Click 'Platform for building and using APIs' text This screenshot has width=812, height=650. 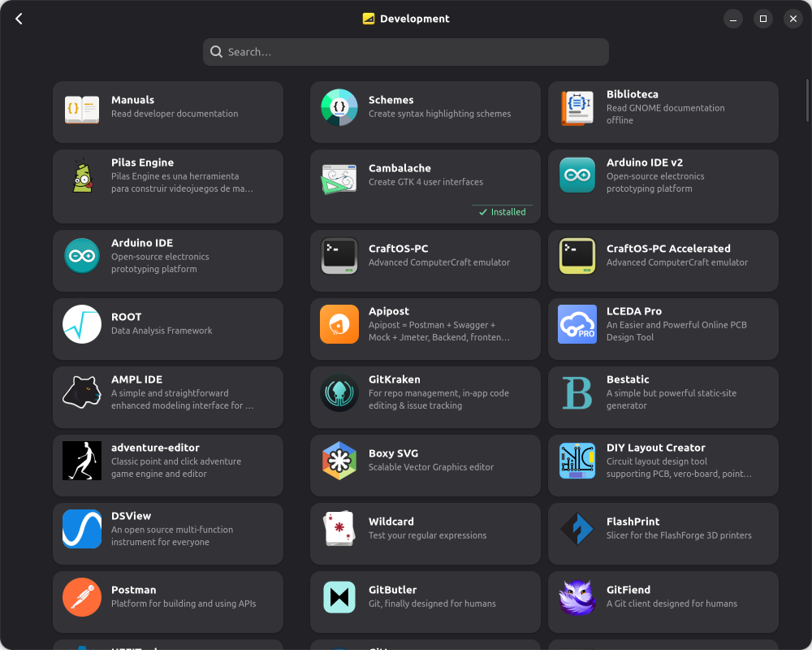tap(184, 604)
